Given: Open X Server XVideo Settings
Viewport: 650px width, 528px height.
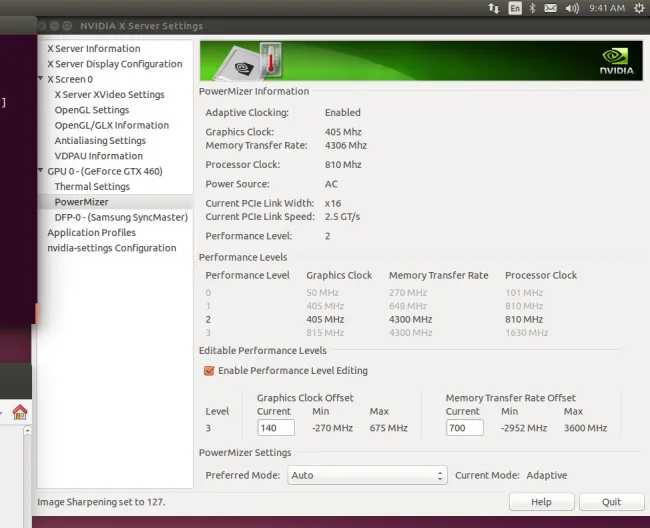Looking at the screenshot, I should point(109,94).
